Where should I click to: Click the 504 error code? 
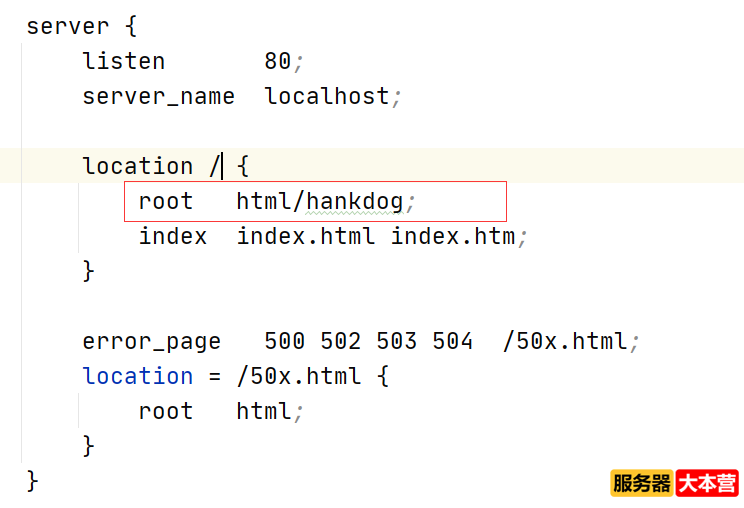click(x=452, y=341)
